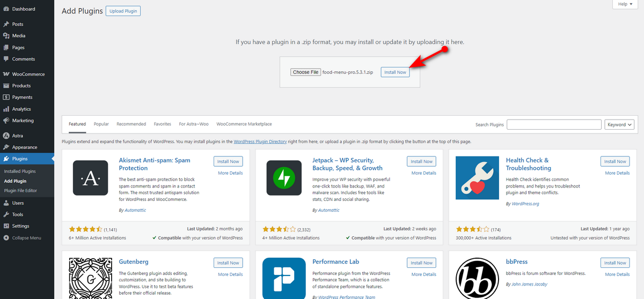Click the Gutenberg plugin logo thumbnail

pos(90,278)
